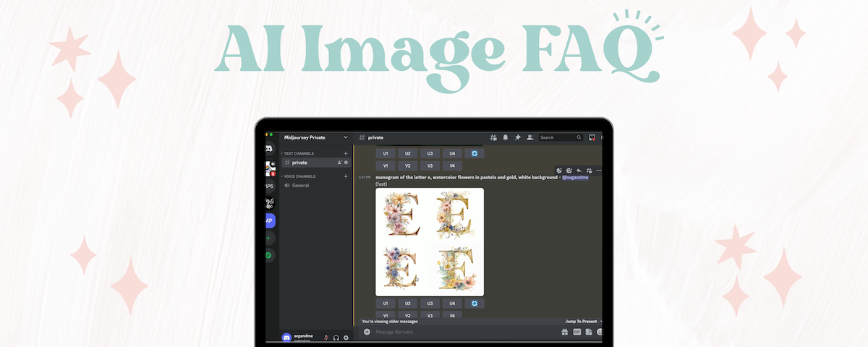Edit private channel settings gear

click(346, 163)
